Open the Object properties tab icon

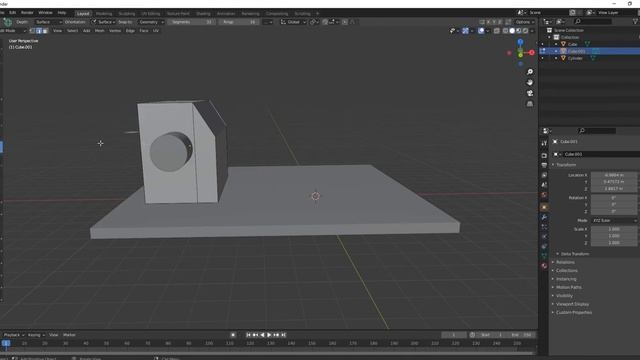point(544,207)
